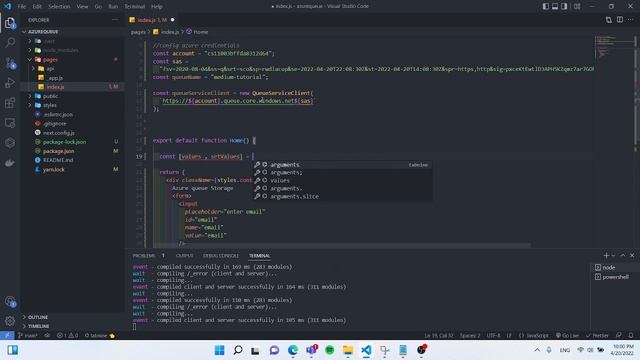Viewport: 640px width, 360px height.
Task: Open the Selection menu
Action: click(59, 7)
